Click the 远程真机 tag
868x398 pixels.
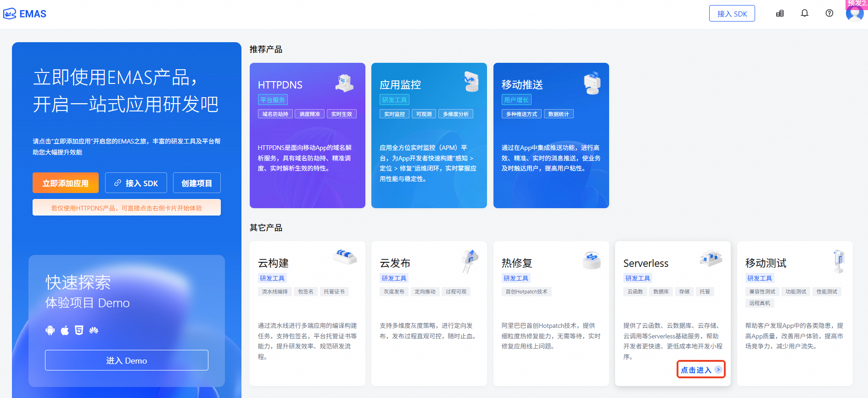coord(760,303)
